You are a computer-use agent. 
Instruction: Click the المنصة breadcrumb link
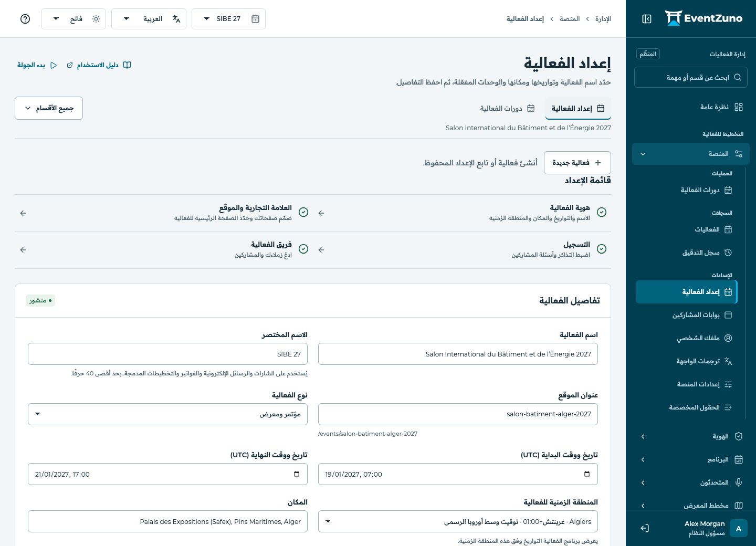point(570,19)
